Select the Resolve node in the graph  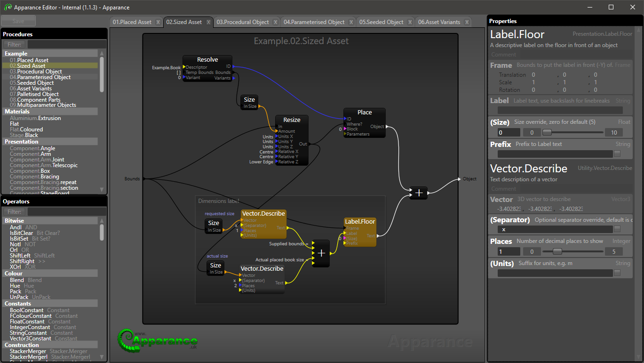207,60
